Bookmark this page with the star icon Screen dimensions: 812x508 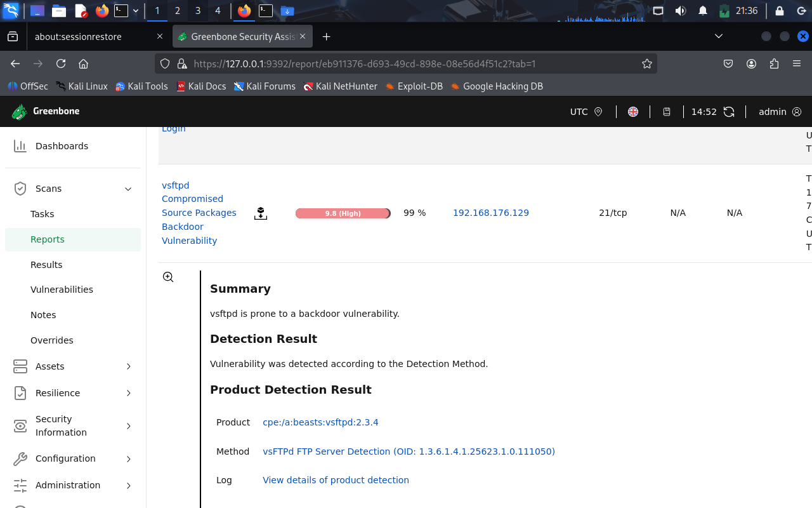(646, 63)
